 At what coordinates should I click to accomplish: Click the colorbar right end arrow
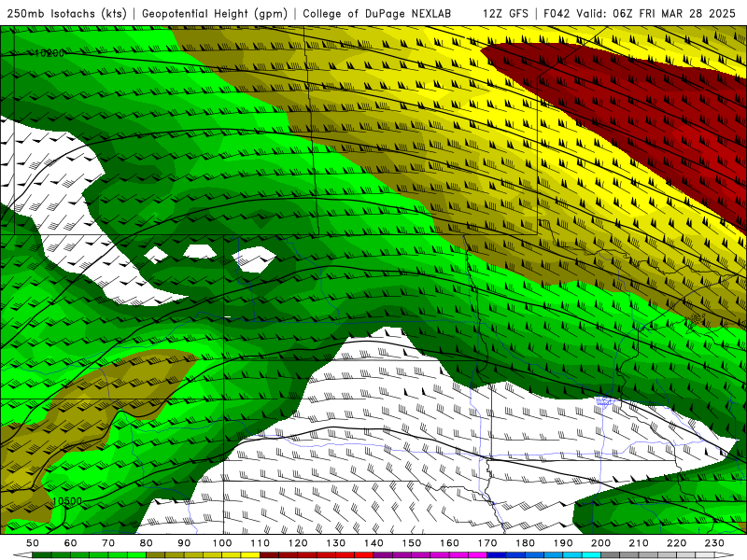click(x=725, y=555)
